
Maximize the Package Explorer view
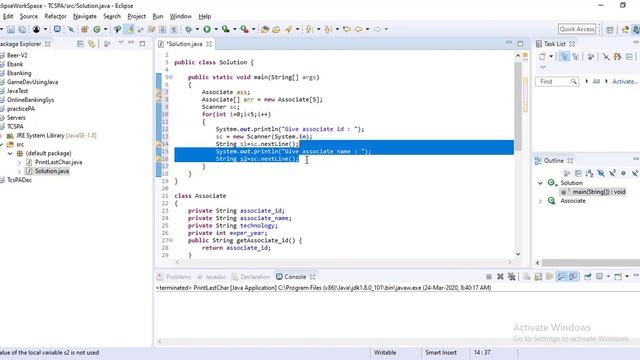click(142, 43)
